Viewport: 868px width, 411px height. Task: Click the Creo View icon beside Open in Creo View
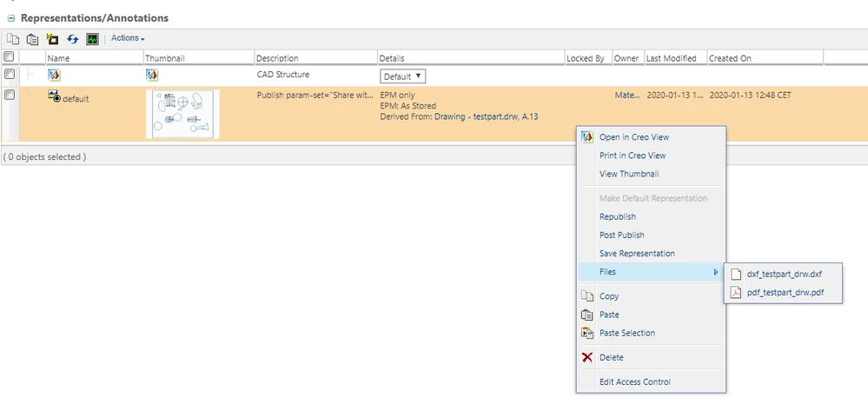pos(587,136)
